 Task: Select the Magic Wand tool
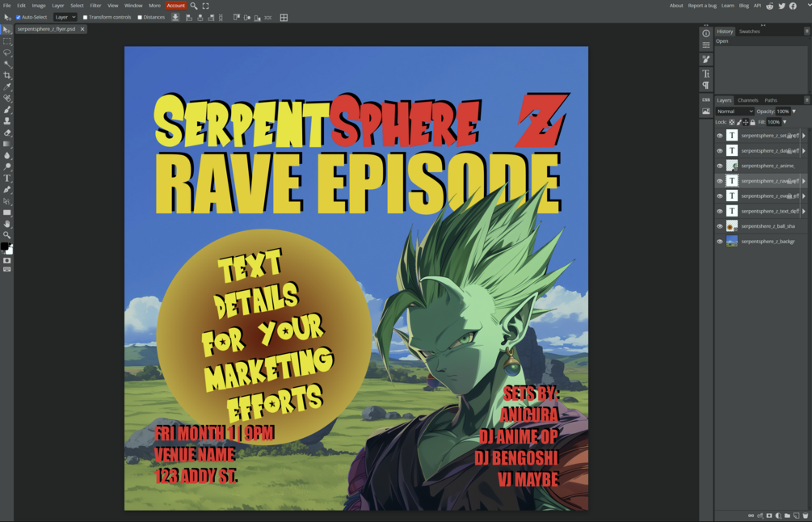pos(6,64)
